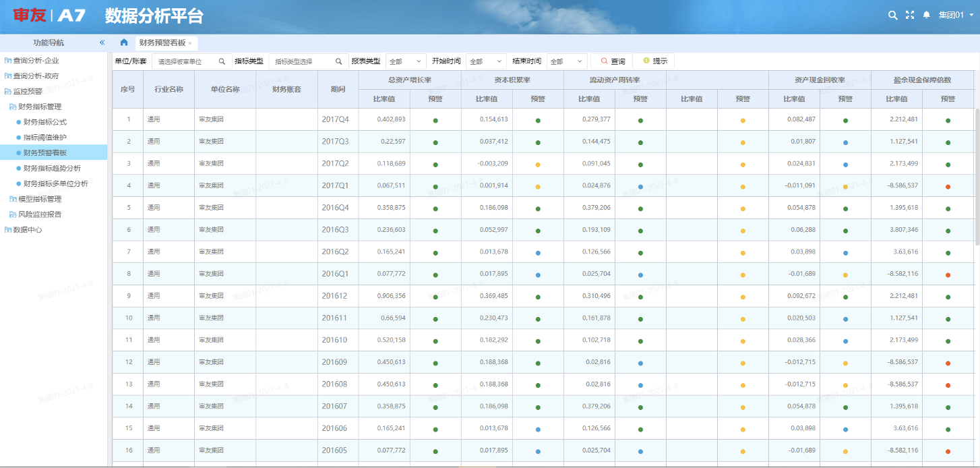Open the 集团01 user menu
This screenshot has height=468, width=980.
955,15
